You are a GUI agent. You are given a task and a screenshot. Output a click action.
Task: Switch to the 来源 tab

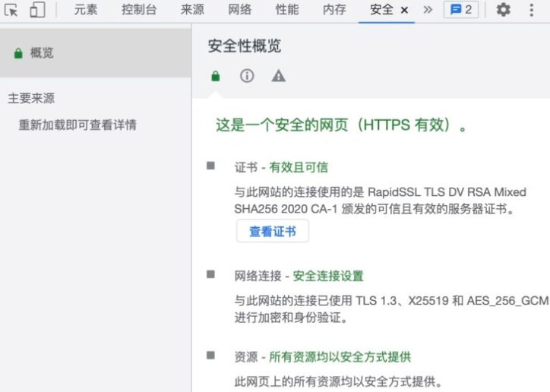pos(192,9)
